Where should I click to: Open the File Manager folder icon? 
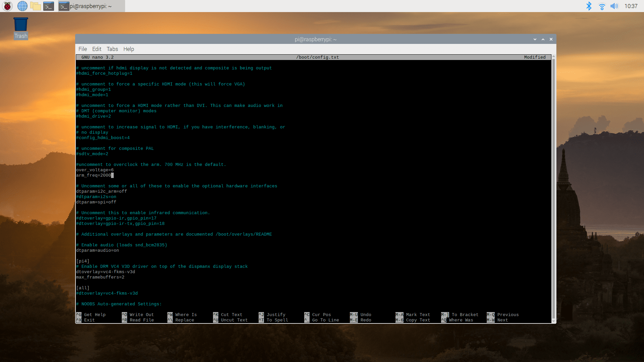pyautogui.click(x=35, y=6)
